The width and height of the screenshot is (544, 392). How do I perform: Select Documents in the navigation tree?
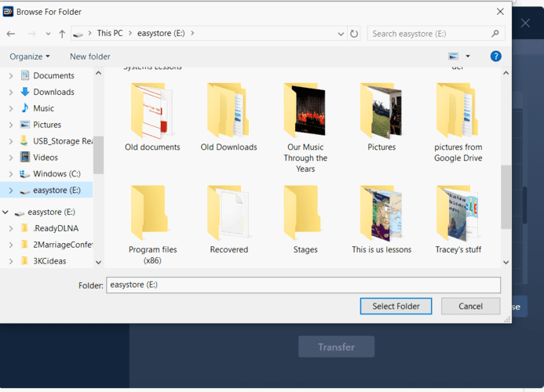(54, 75)
